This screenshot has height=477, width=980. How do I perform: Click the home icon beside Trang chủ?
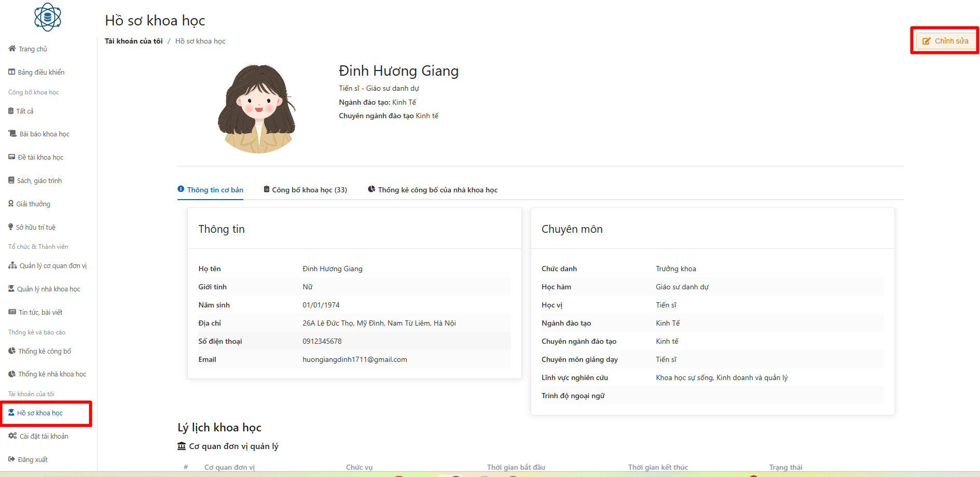click(x=12, y=49)
